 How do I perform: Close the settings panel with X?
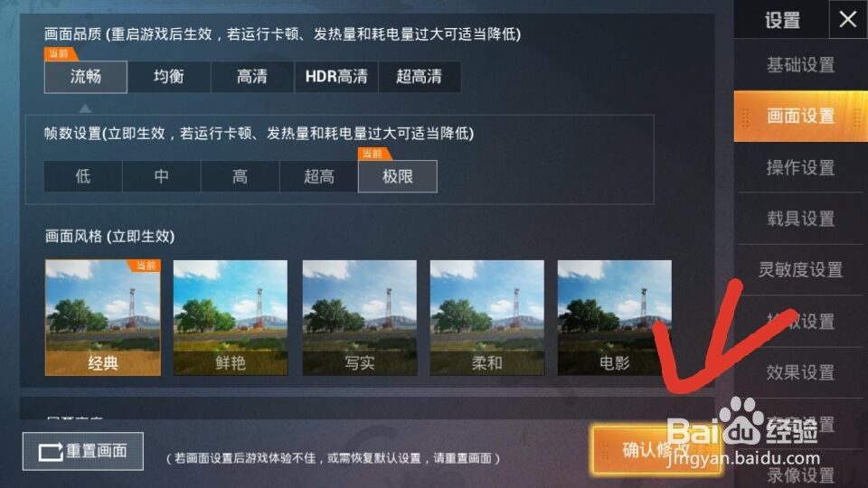pyautogui.click(x=847, y=19)
